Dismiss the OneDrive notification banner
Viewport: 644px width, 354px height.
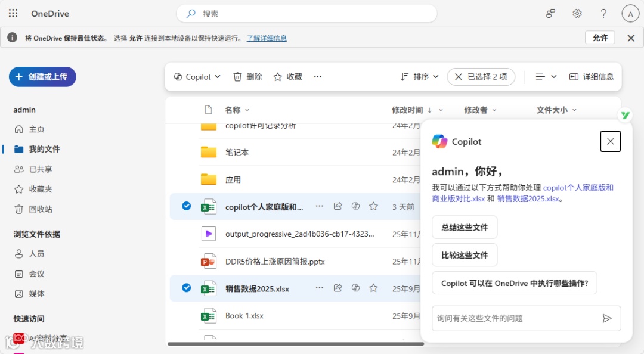point(631,38)
